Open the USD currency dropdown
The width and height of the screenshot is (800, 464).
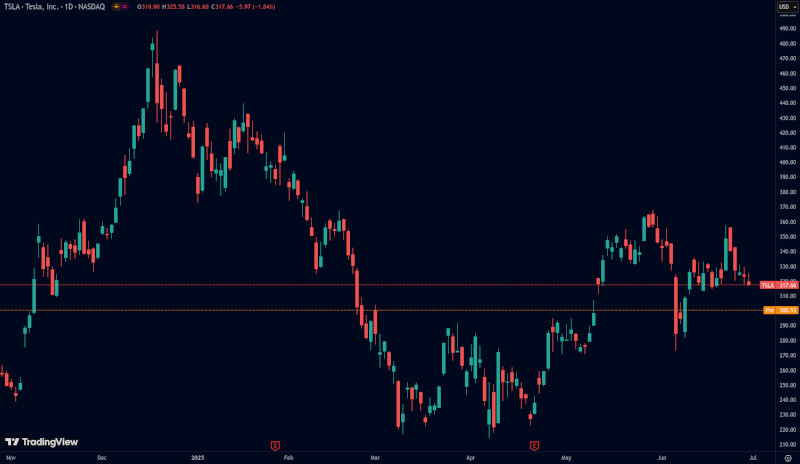[x=785, y=6]
